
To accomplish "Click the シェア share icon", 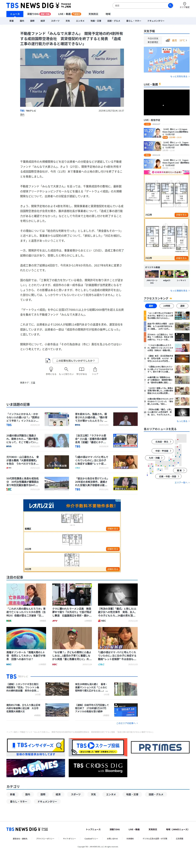I will point(95,369).
